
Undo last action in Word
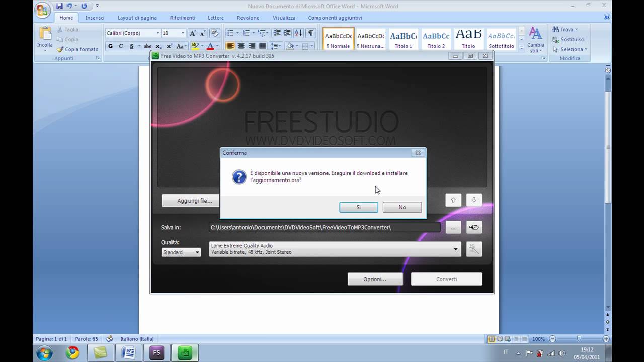pyautogui.click(x=69, y=6)
